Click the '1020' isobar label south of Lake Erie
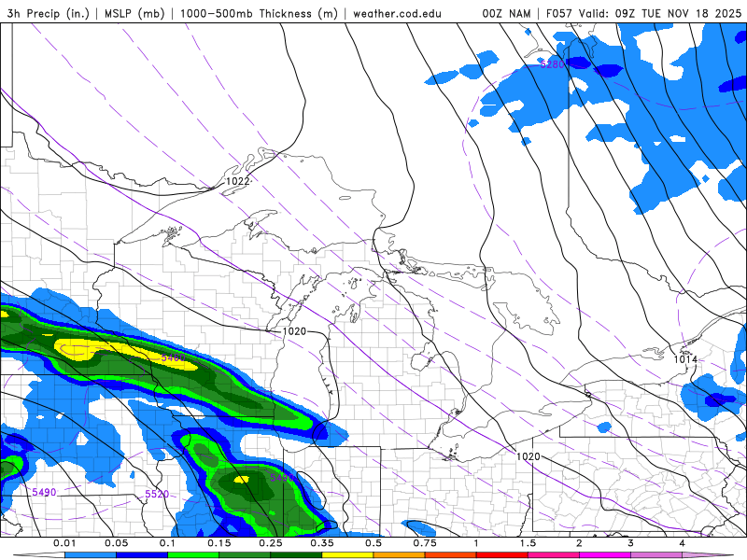 [x=528, y=456]
